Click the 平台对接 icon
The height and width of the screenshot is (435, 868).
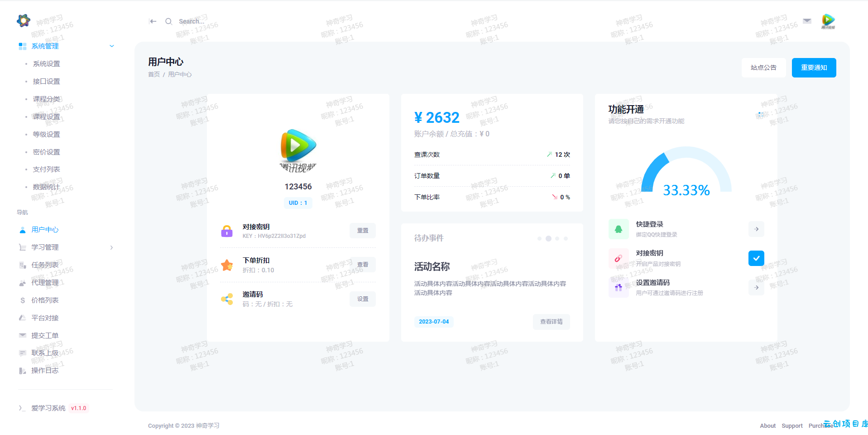23,318
